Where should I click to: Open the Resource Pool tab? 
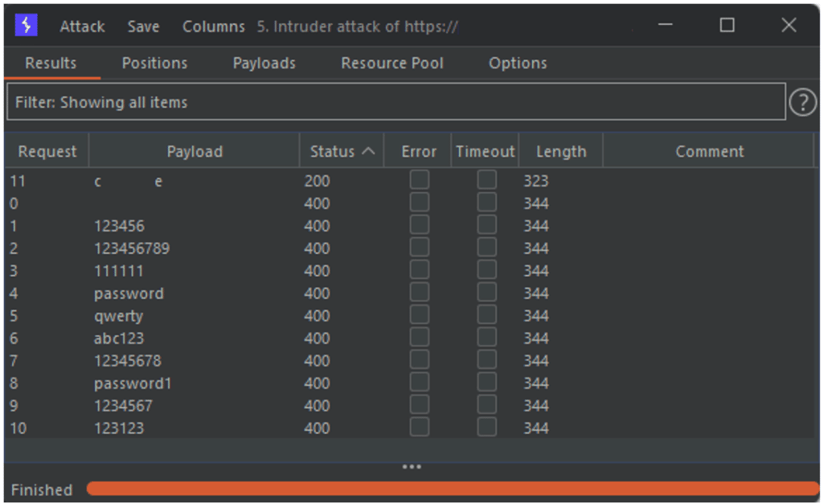[x=392, y=63]
